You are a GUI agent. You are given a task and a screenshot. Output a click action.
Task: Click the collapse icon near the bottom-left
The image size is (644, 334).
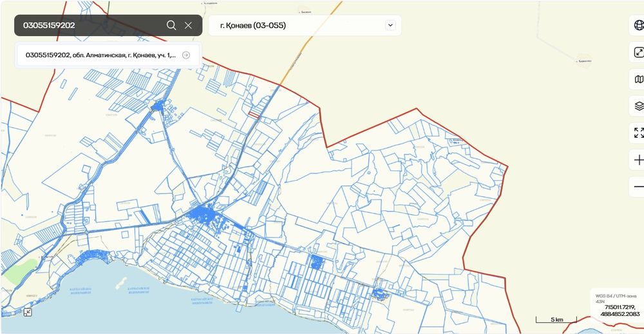[28, 312]
